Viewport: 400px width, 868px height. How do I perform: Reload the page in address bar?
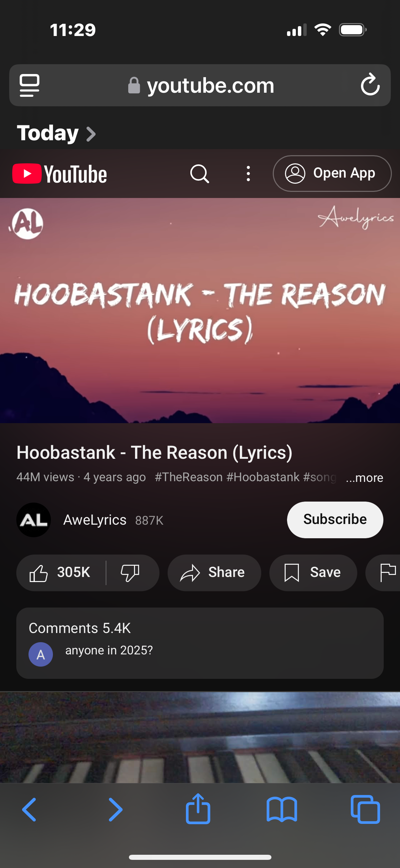[370, 85]
